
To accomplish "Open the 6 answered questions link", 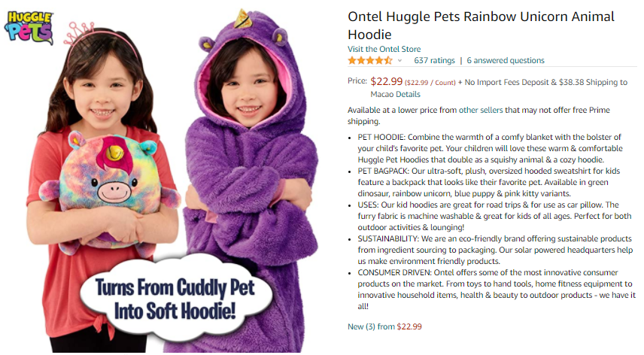I will click(x=505, y=60).
